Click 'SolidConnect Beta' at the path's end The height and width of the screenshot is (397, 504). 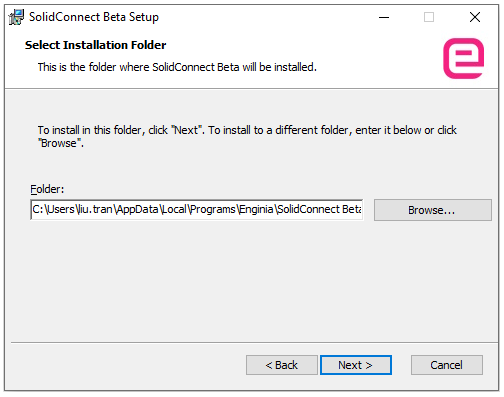click(319, 209)
